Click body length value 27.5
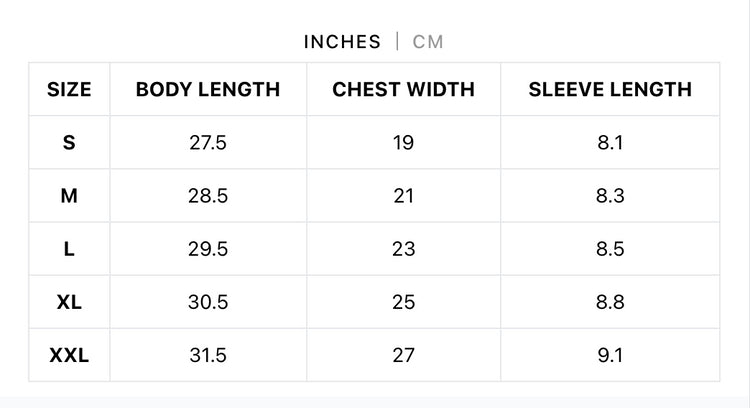 coord(208,142)
